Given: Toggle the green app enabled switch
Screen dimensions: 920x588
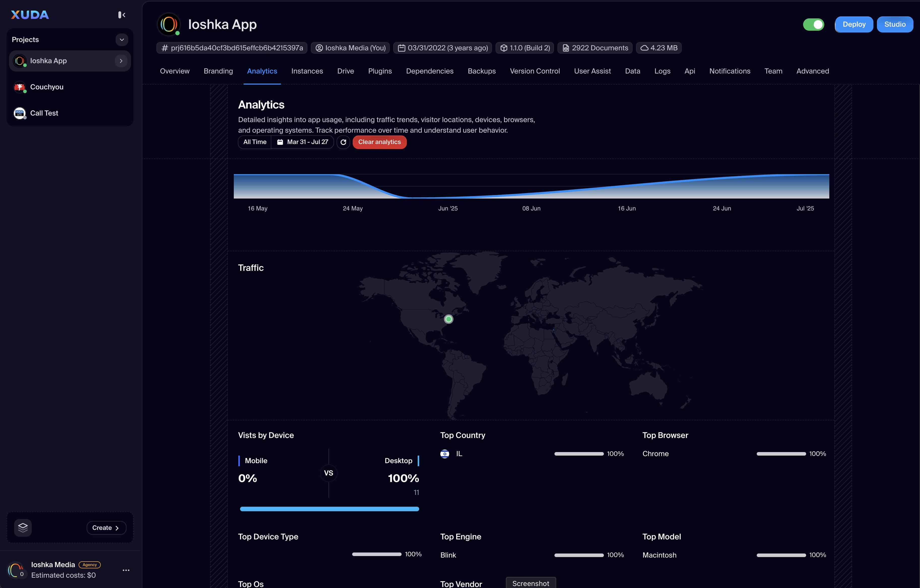Looking at the screenshot, I should tap(813, 24).
